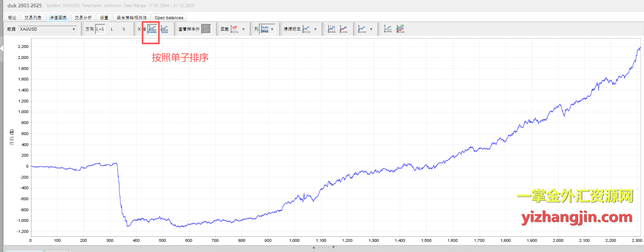Set X axis to time ordering
The width and height of the screenshot is (644, 252).
click(x=164, y=29)
